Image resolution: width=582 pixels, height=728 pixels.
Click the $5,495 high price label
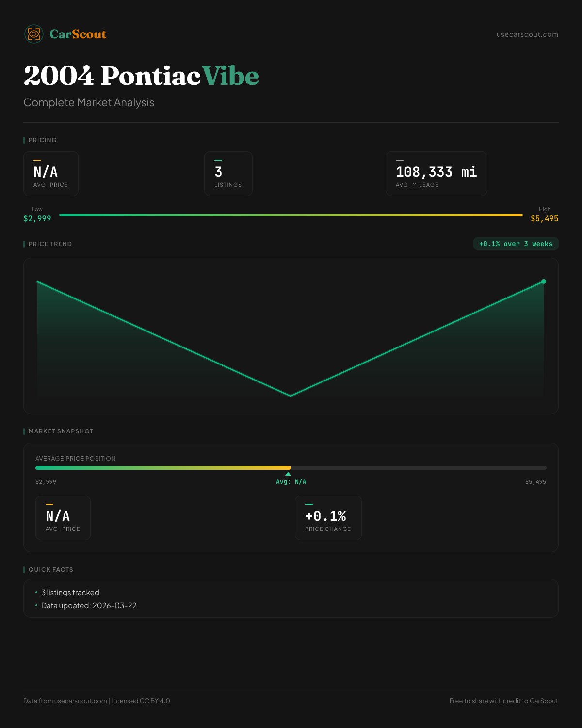[544, 218]
